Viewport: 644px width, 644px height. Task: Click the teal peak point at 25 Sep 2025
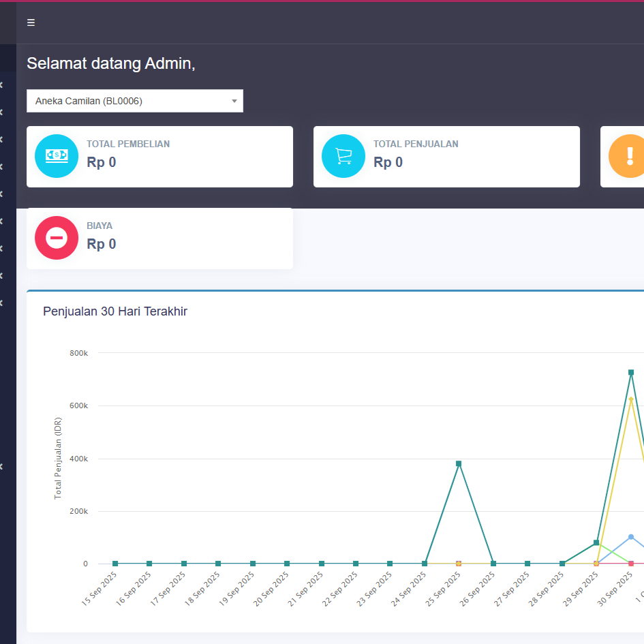click(459, 463)
